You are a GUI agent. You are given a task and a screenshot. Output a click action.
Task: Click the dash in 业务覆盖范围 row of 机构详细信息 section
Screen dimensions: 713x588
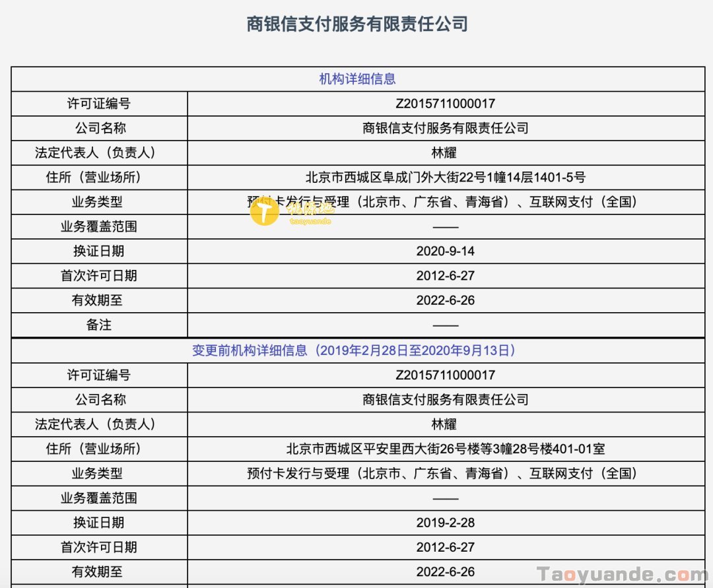[445, 227]
